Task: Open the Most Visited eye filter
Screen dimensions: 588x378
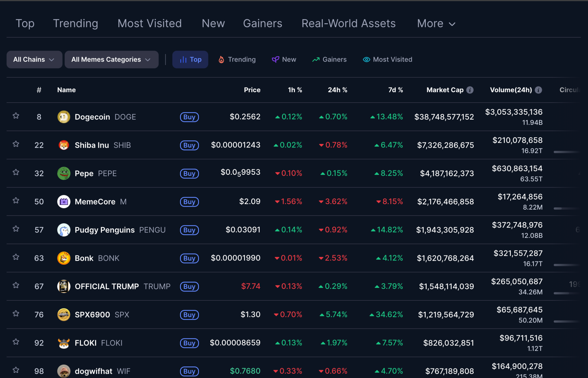Action: (388, 60)
